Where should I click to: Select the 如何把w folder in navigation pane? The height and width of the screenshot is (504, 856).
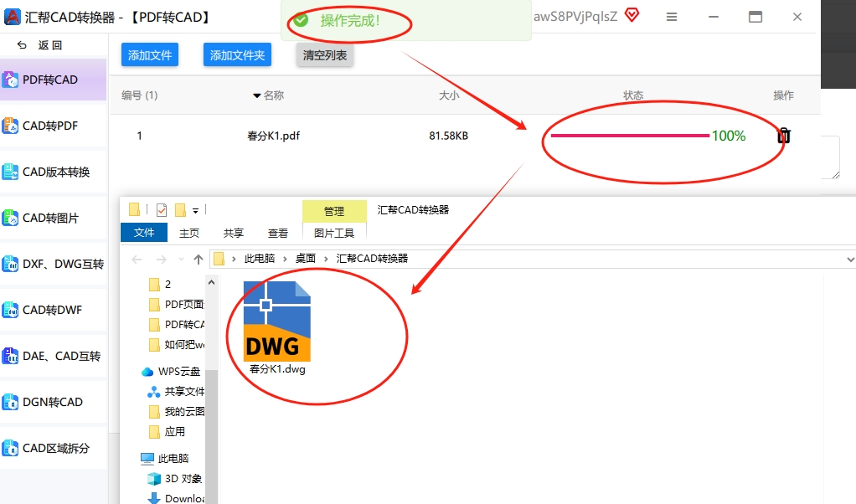point(175,345)
